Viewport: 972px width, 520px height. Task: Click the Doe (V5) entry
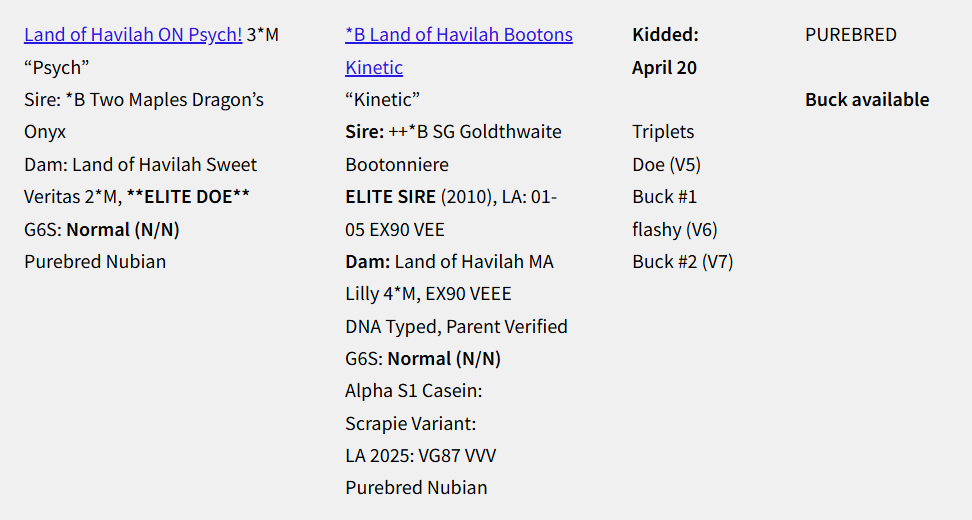click(666, 164)
